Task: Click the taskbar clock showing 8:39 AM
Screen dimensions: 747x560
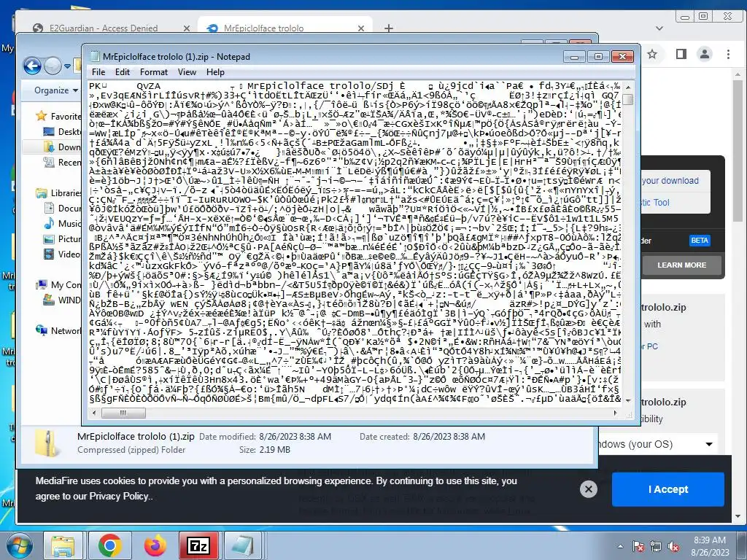Action: point(710,546)
